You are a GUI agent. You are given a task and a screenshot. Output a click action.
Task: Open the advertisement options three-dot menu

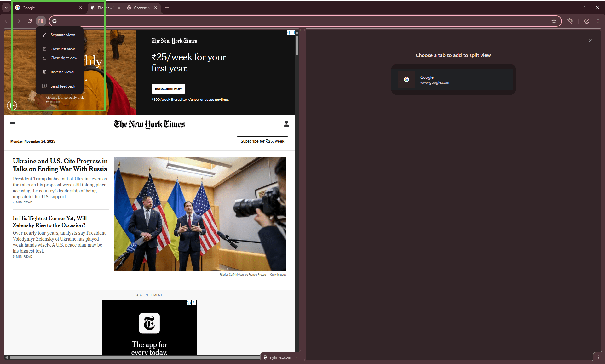point(194,303)
